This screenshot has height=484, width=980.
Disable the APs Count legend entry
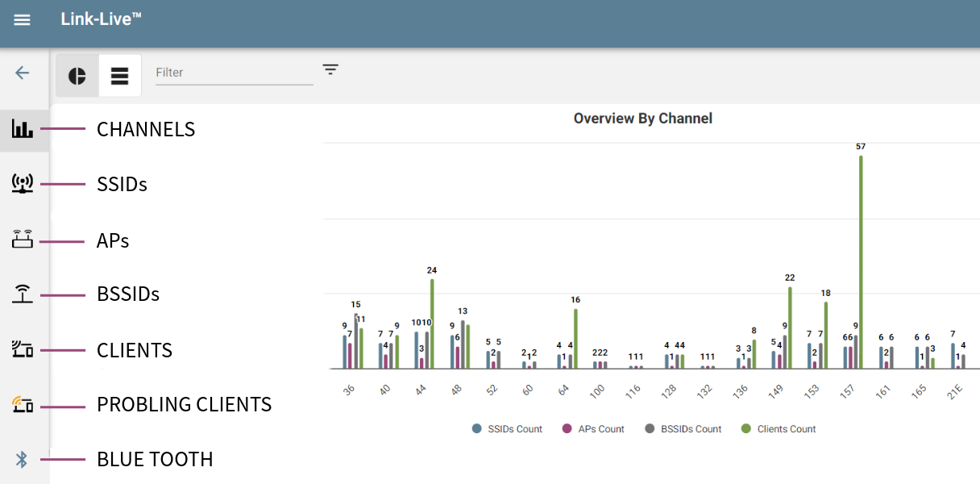[x=593, y=428]
